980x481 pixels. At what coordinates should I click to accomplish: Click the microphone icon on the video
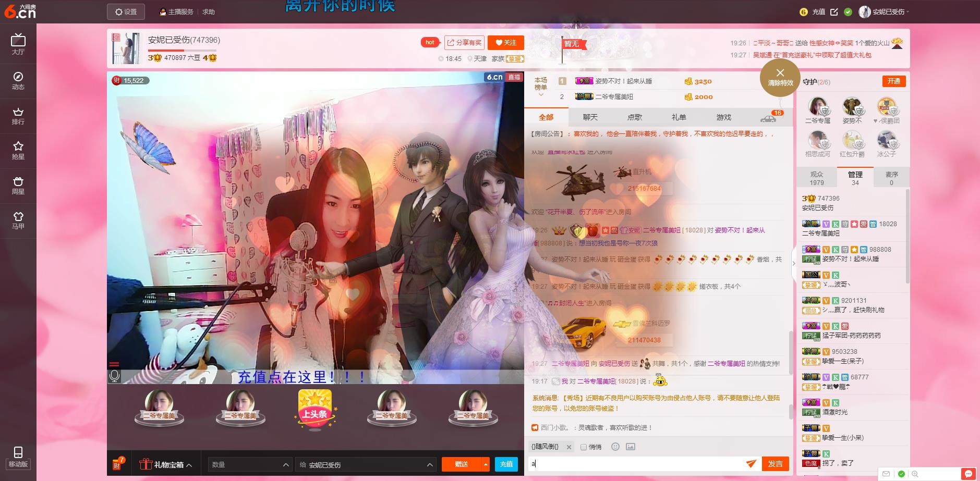[x=115, y=375]
